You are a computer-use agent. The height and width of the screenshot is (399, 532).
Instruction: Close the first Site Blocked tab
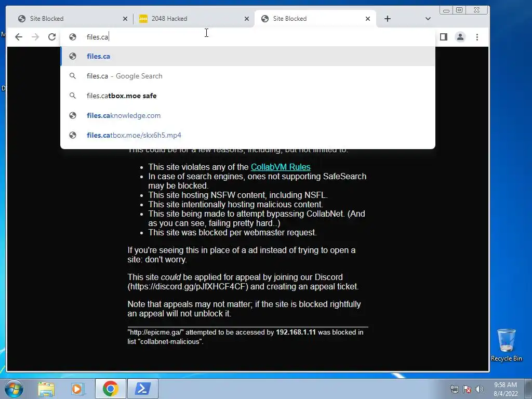click(125, 19)
